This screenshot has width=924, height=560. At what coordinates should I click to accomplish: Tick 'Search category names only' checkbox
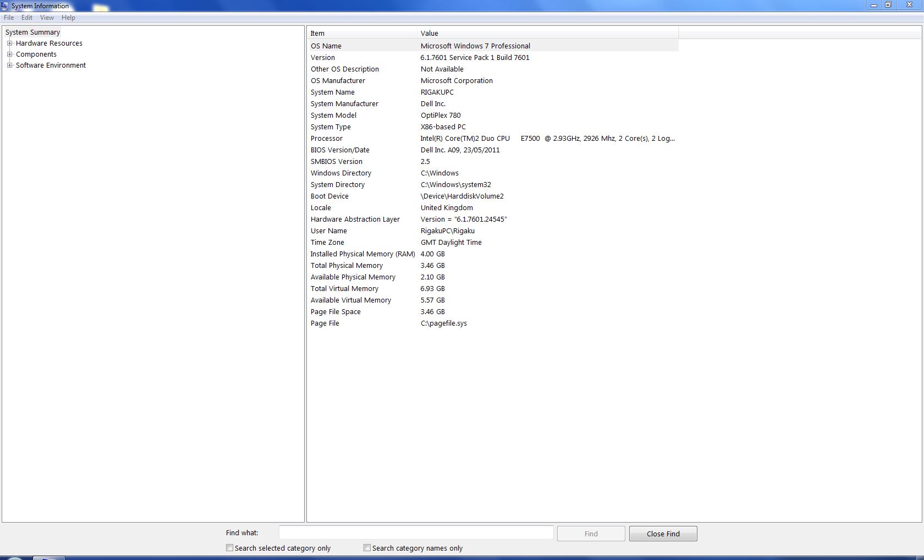click(x=367, y=548)
